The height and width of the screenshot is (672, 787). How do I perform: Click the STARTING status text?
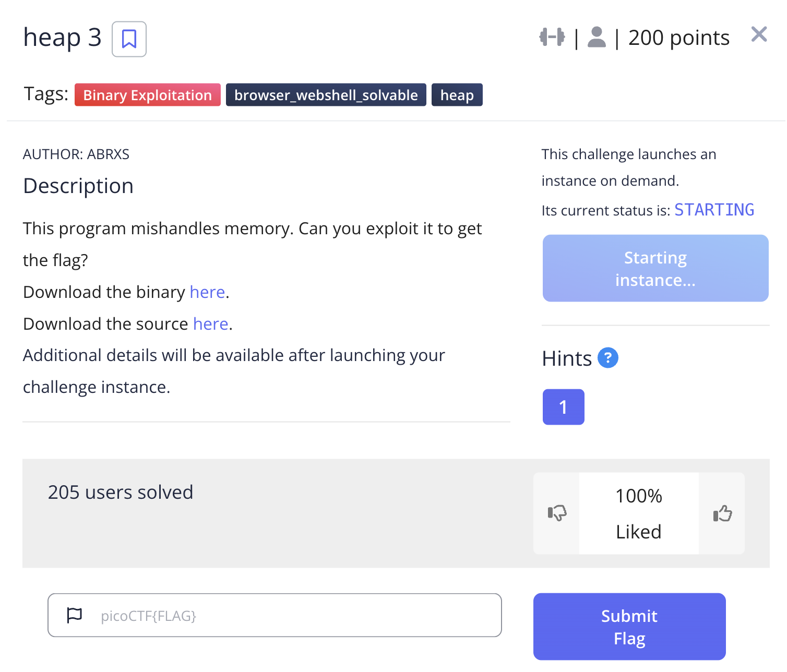point(714,210)
